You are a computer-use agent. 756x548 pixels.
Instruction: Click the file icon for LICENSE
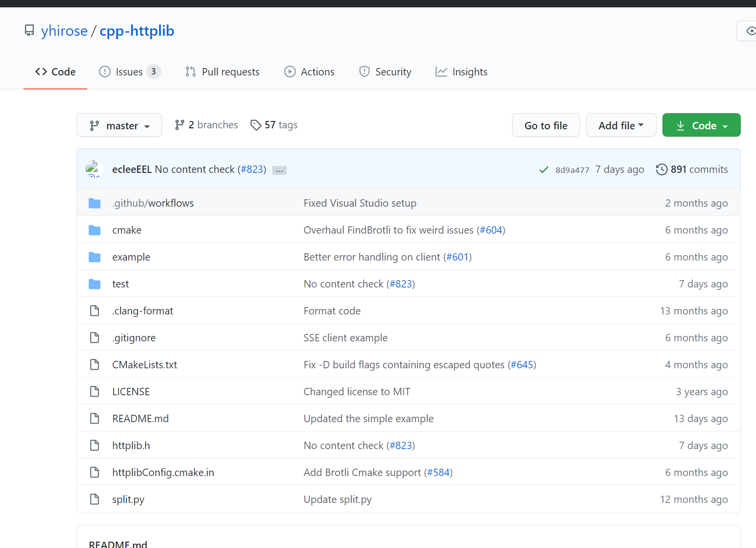pyautogui.click(x=95, y=392)
